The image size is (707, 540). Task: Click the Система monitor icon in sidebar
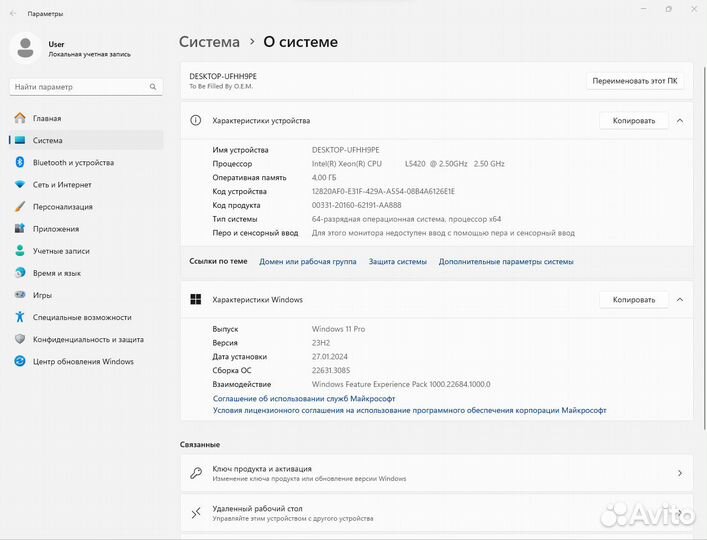20,140
